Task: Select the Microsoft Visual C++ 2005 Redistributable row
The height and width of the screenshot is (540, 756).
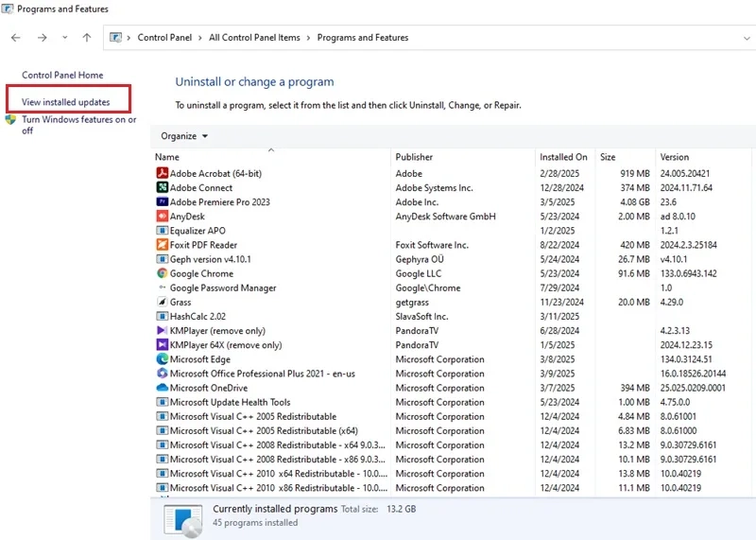Action: coord(451,416)
